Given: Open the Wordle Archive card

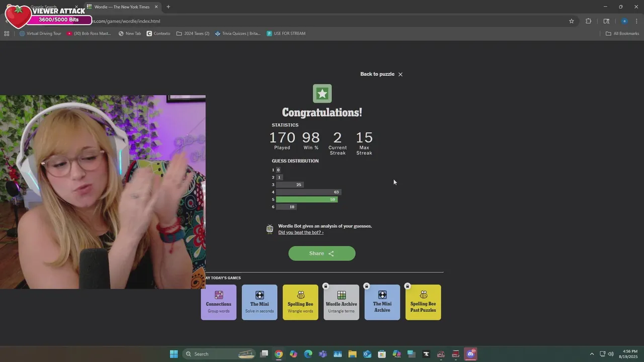Looking at the screenshot, I should coord(341,302).
